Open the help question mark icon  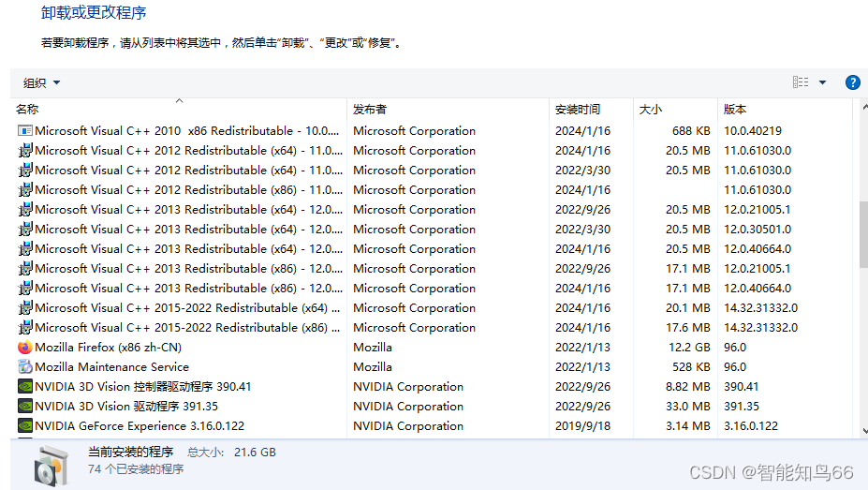(x=852, y=82)
